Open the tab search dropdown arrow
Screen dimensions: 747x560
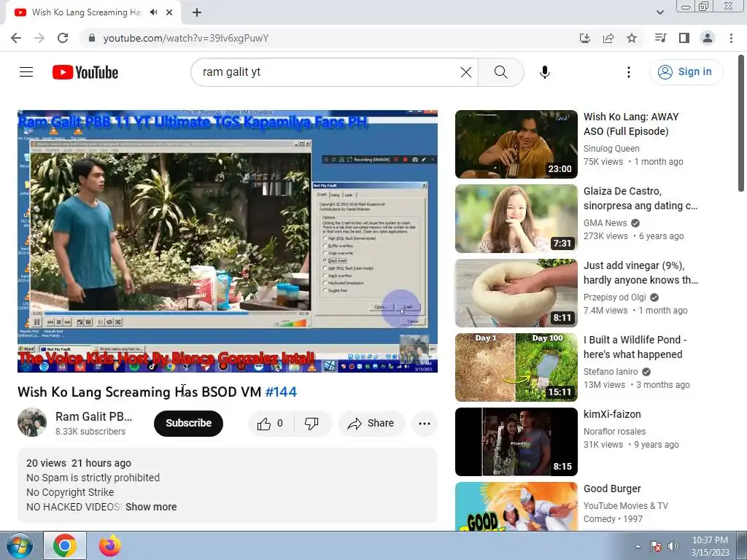point(659,12)
